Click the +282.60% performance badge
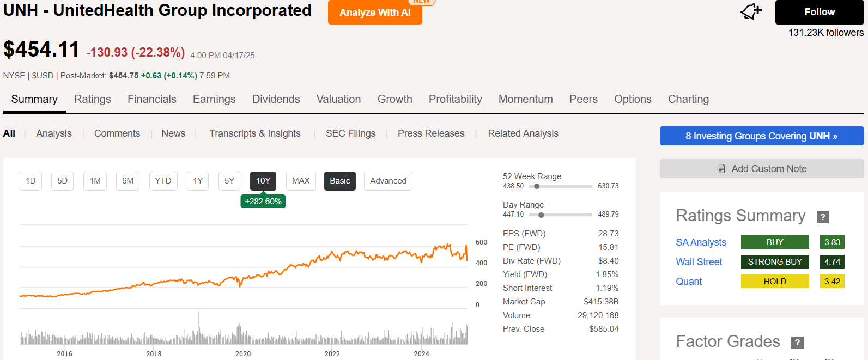The image size is (868, 360). click(263, 201)
